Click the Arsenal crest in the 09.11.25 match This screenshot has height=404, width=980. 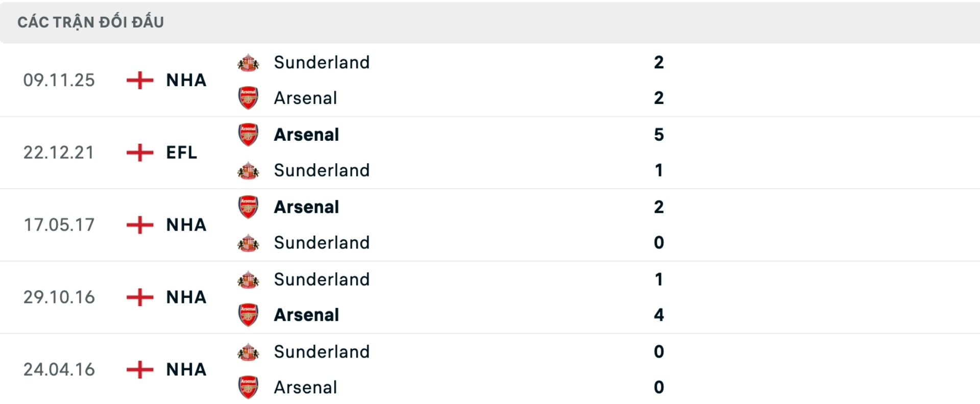pyautogui.click(x=248, y=98)
